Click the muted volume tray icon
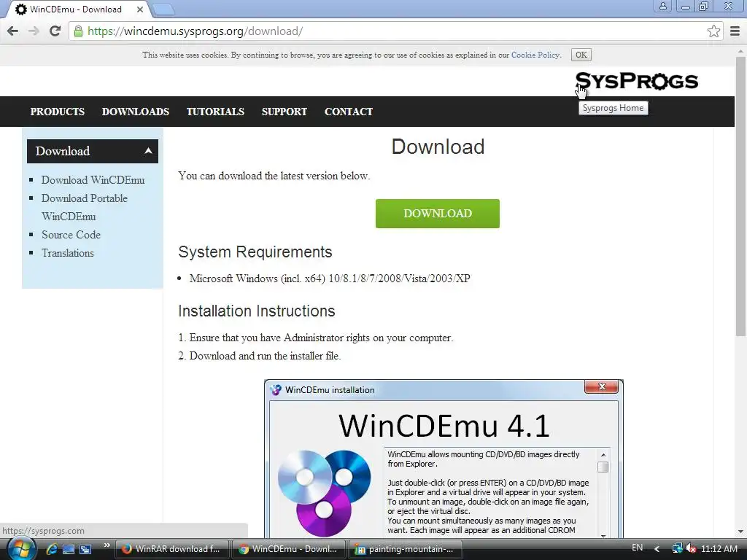The height and width of the screenshot is (560, 747). [690, 549]
